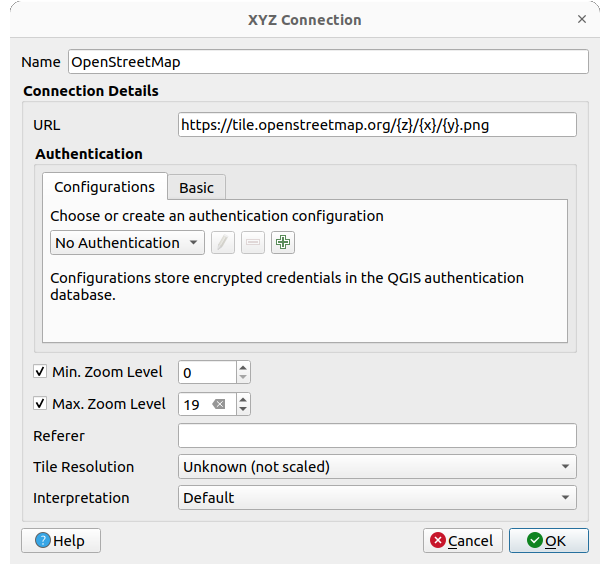Expand the Tile Resolution dropdown
Image resolution: width=610 pixels, height=574 pixels.
(377, 466)
